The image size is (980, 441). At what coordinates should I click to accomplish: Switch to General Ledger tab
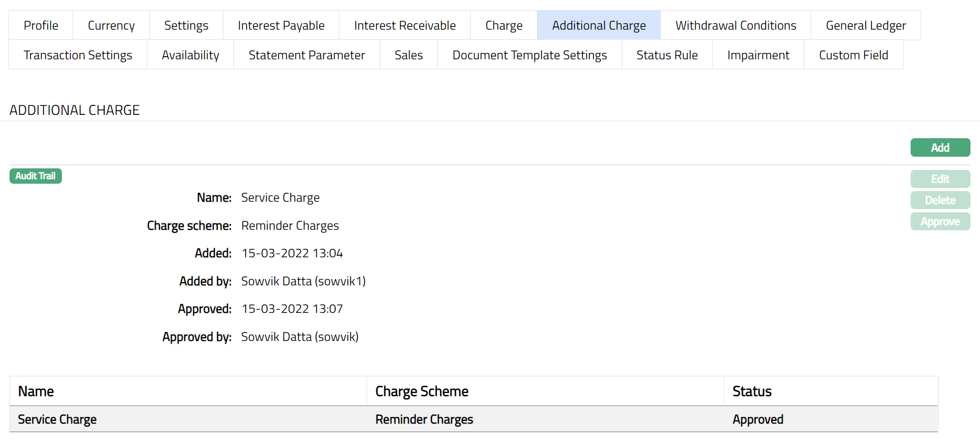866,25
